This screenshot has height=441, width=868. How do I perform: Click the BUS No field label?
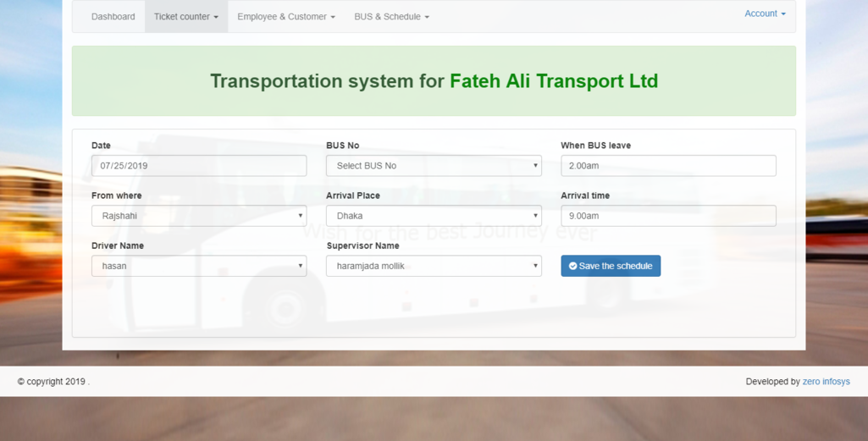click(x=343, y=146)
